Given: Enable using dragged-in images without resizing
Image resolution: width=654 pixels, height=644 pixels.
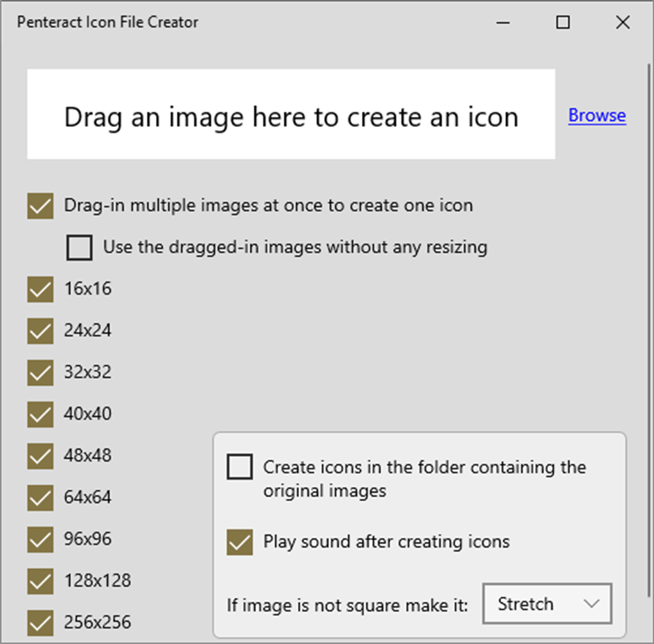Looking at the screenshot, I should click(79, 247).
